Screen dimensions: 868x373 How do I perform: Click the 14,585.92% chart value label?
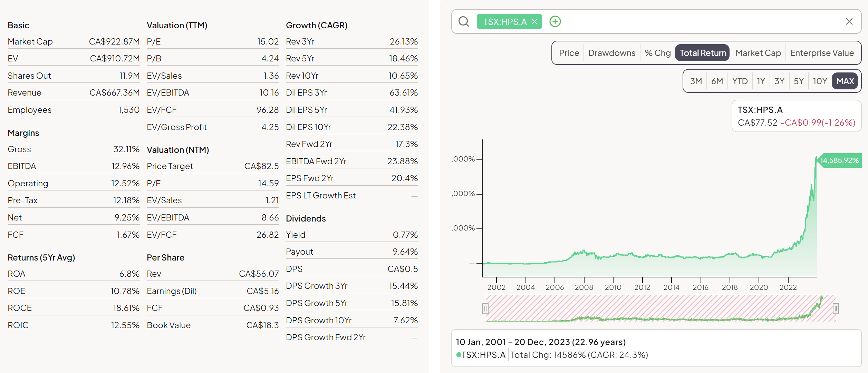[x=839, y=160]
